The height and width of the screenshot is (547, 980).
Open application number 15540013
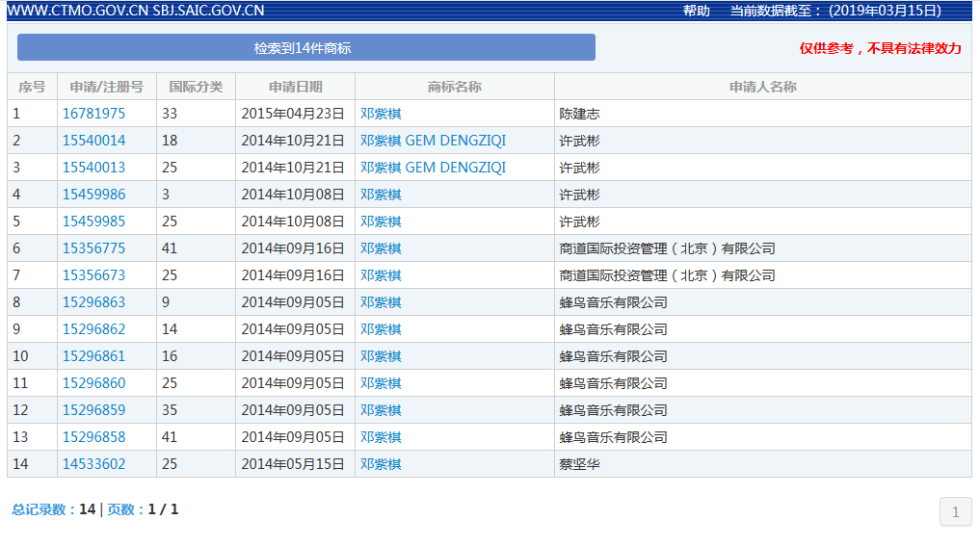pyautogui.click(x=93, y=168)
